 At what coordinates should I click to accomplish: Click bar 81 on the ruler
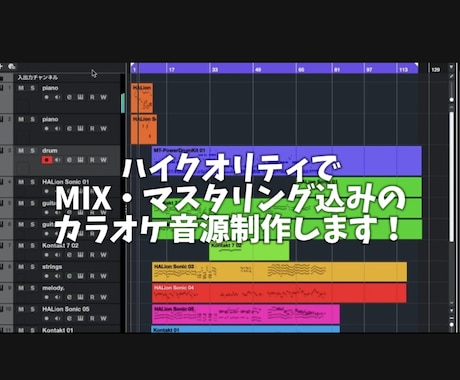337,70
